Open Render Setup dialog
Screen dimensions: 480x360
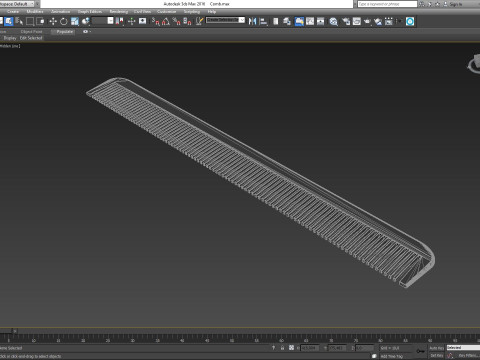point(346,21)
